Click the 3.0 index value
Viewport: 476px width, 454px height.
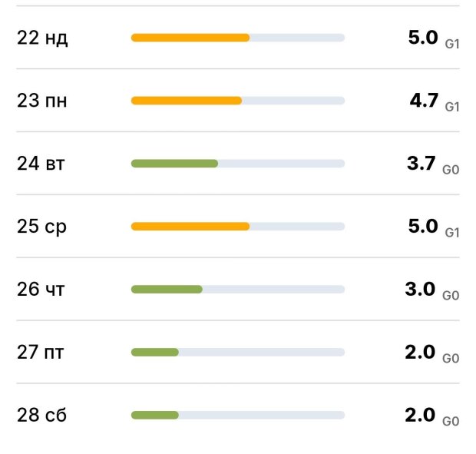coord(421,289)
